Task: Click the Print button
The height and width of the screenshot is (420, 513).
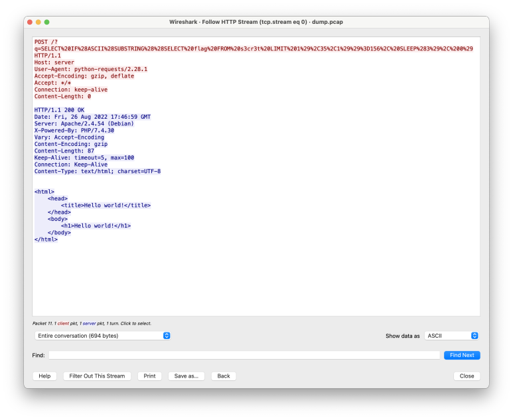Action: pyautogui.click(x=149, y=376)
